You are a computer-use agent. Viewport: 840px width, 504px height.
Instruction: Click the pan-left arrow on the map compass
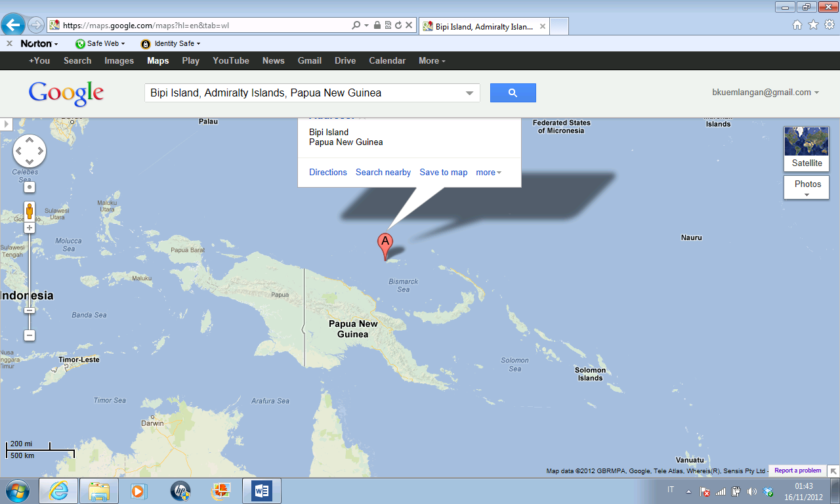click(x=17, y=150)
